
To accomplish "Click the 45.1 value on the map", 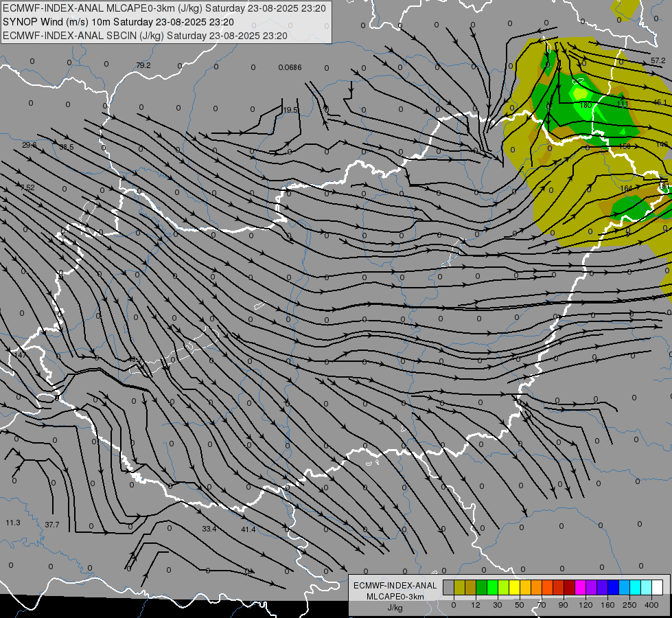I will coord(660,103).
